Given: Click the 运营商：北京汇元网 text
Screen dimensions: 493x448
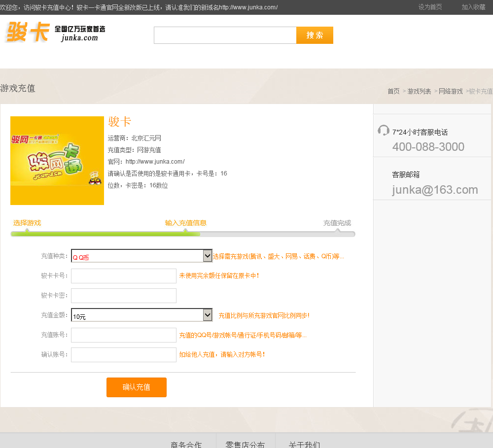Looking at the screenshot, I should [135, 138].
